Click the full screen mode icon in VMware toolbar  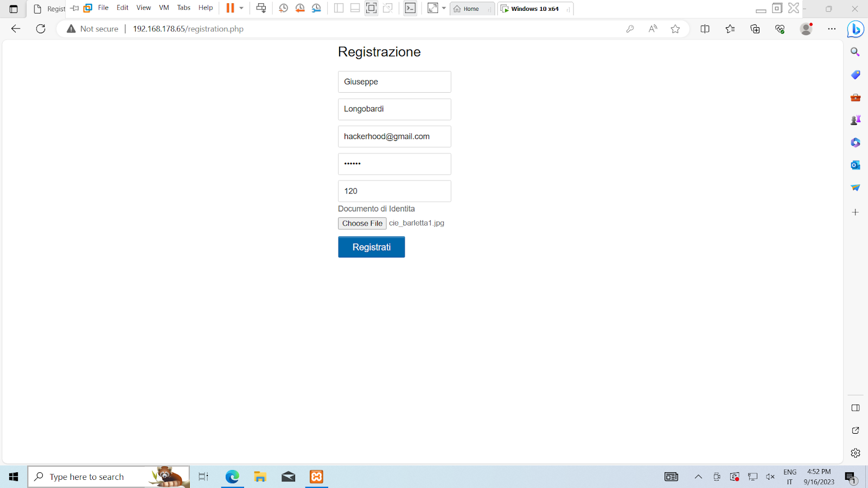[371, 8]
